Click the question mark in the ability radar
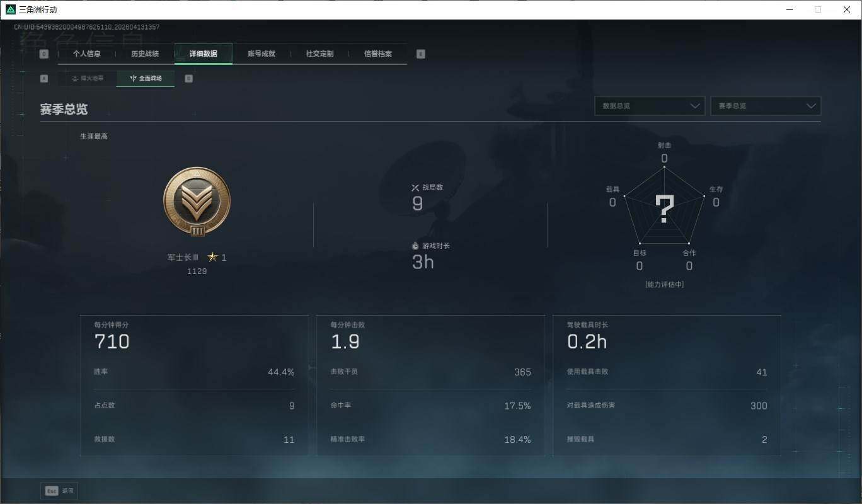 click(665, 209)
